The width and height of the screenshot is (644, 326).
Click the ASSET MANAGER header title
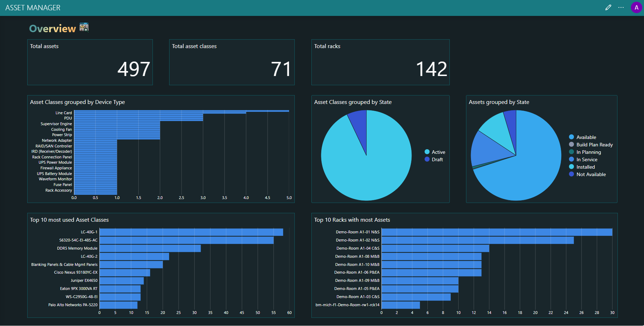pos(33,8)
